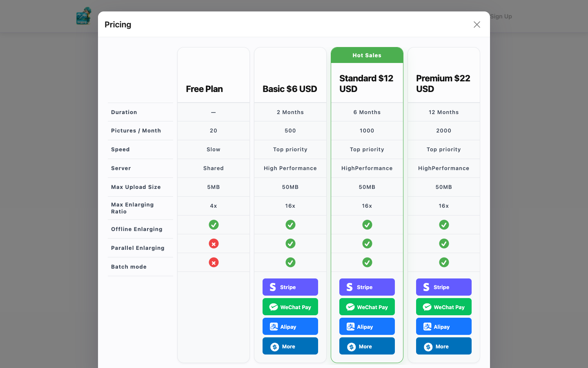Select the Basic $6 USD heading
Image resolution: width=588 pixels, height=368 pixels.
(x=290, y=89)
